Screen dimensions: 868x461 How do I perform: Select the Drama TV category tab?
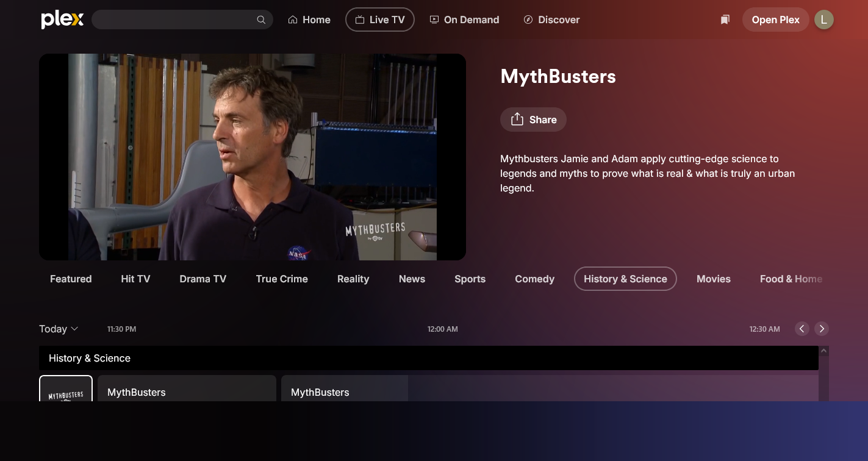203,279
